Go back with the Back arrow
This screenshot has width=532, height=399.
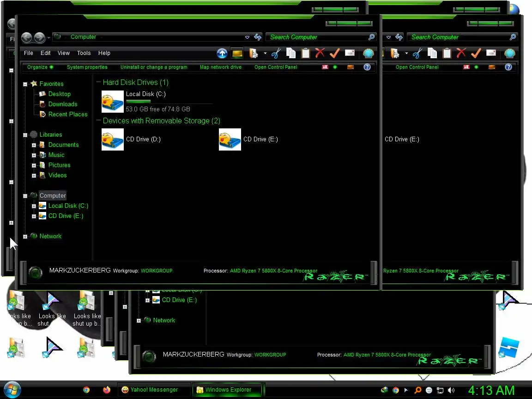pyautogui.click(x=27, y=37)
